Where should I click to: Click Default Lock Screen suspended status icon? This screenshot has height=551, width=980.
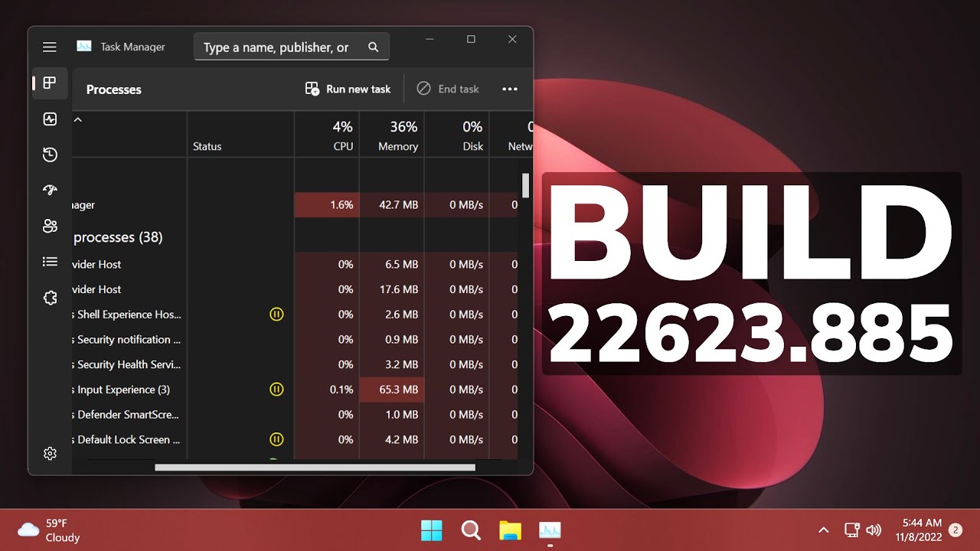276,439
